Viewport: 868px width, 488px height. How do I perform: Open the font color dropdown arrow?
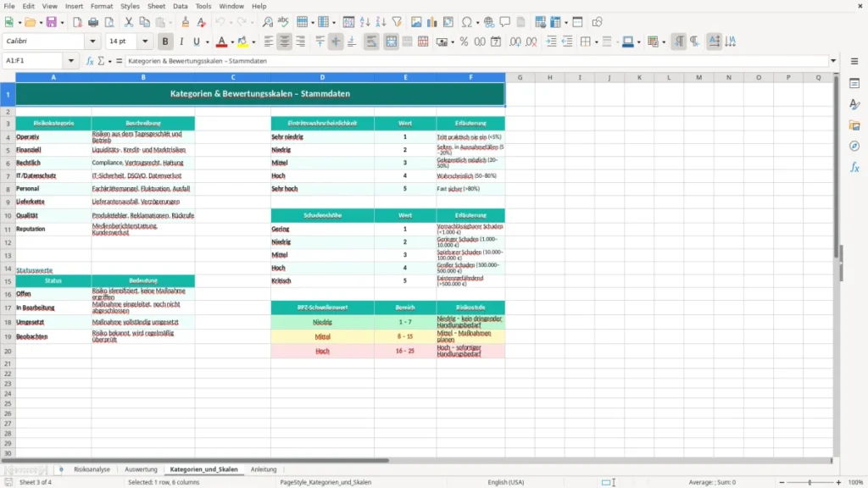(232, 42)
